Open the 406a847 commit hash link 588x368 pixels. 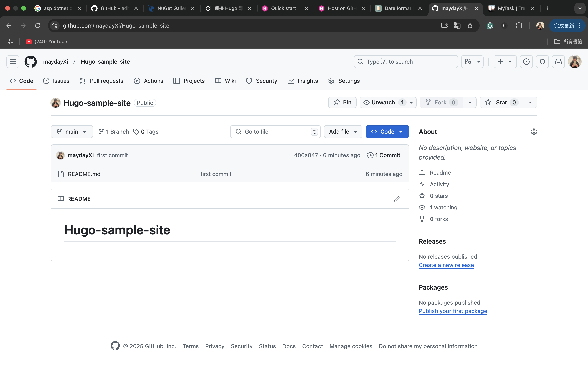pos(306,155)
